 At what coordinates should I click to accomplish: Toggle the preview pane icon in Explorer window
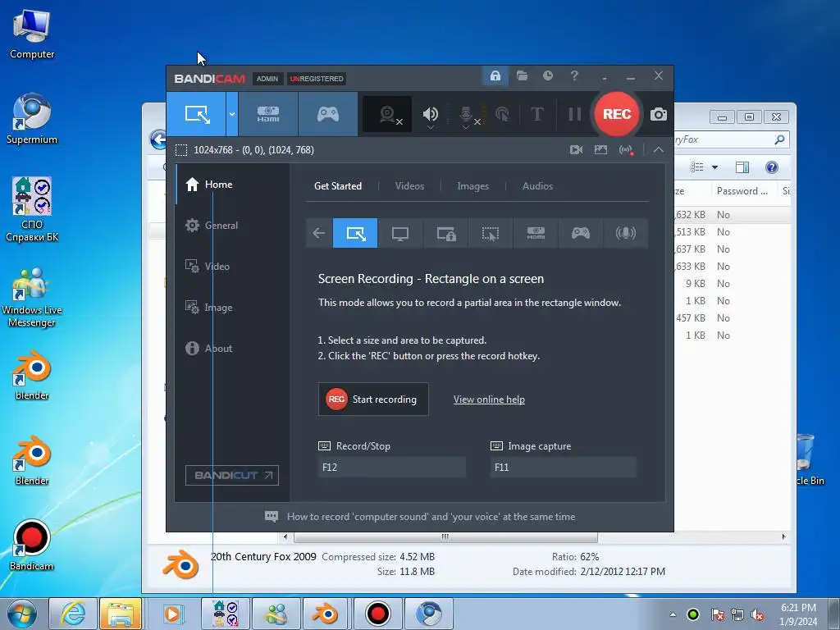point(742,167)
